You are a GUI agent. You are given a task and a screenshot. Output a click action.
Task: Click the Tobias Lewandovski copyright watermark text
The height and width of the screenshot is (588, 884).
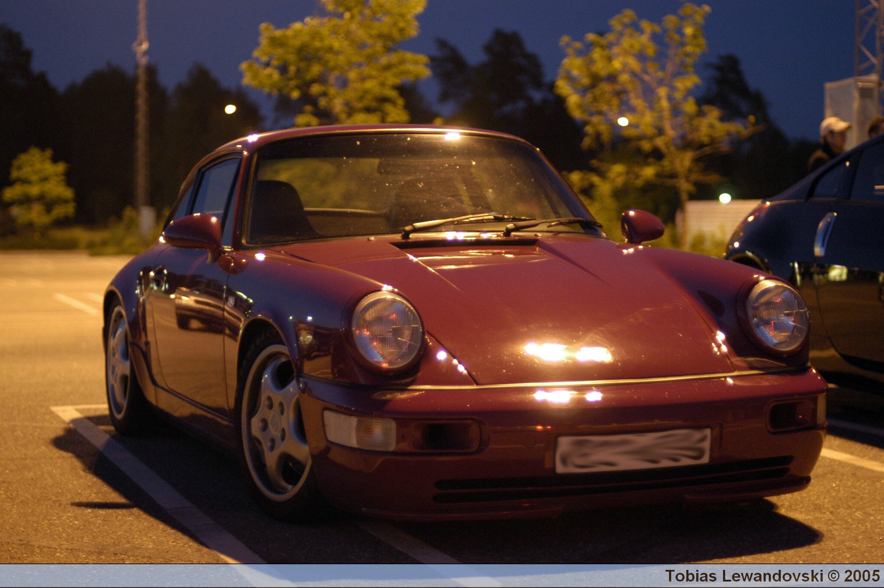pyautogui.click(x=772, y=576)
